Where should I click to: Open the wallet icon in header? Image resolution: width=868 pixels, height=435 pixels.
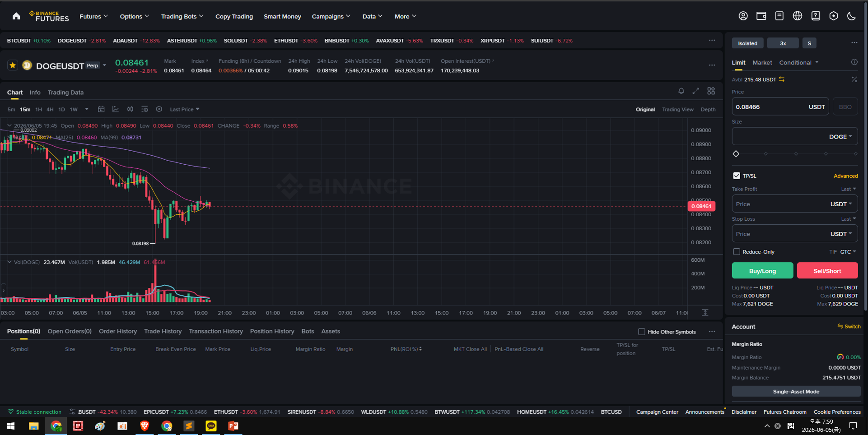point(761,16)
